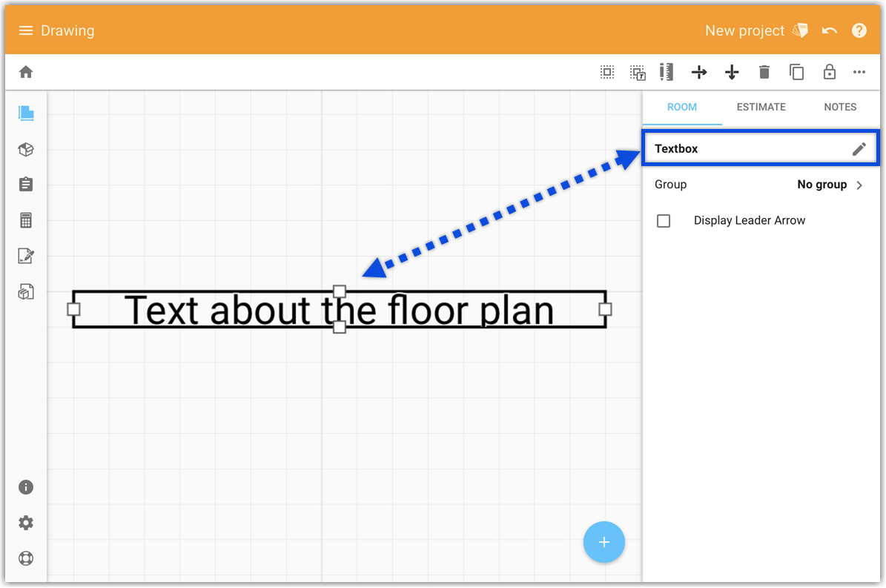The image size is (886, 588).
Task: Select the 'Text about the floor plan' text
Action: click(339, 309)
